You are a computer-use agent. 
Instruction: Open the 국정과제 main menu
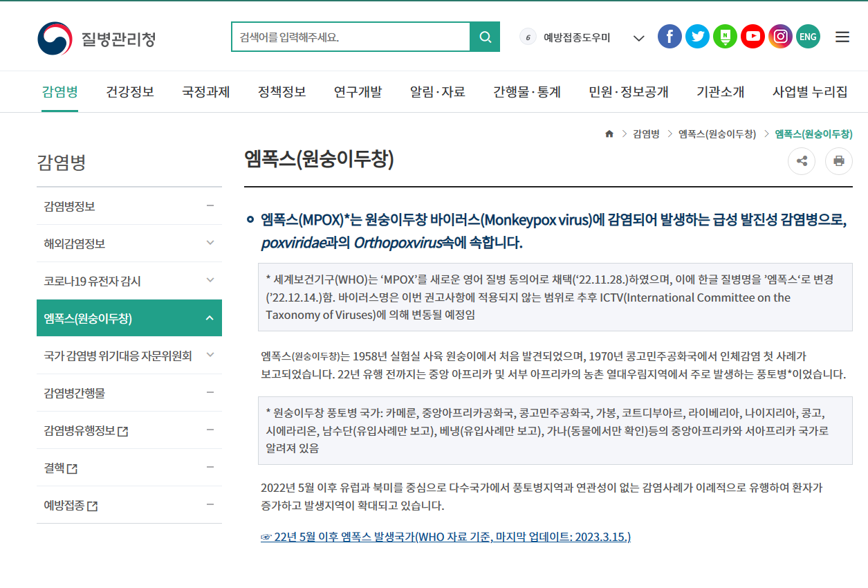(206, 92)
